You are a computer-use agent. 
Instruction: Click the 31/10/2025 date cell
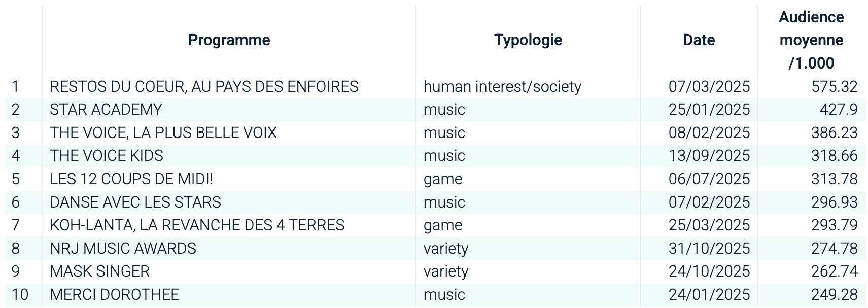[709, 249]
